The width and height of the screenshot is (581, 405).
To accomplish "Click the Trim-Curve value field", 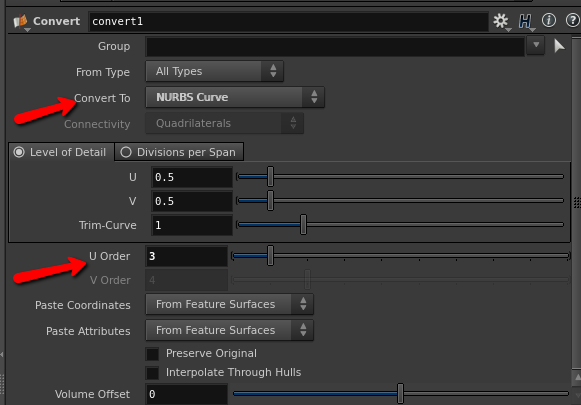I will click(192, 225).
